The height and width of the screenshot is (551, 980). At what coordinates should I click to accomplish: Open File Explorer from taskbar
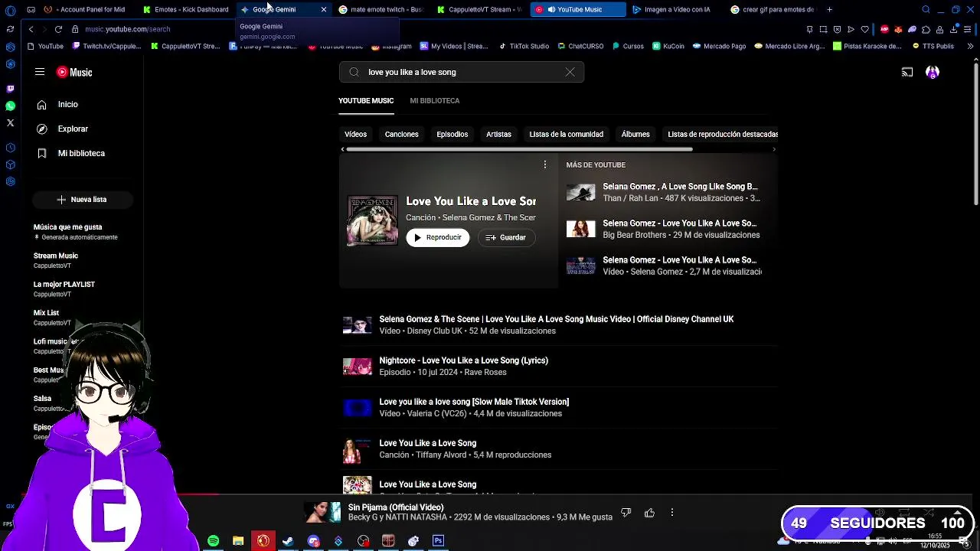[x=238, y=541]
